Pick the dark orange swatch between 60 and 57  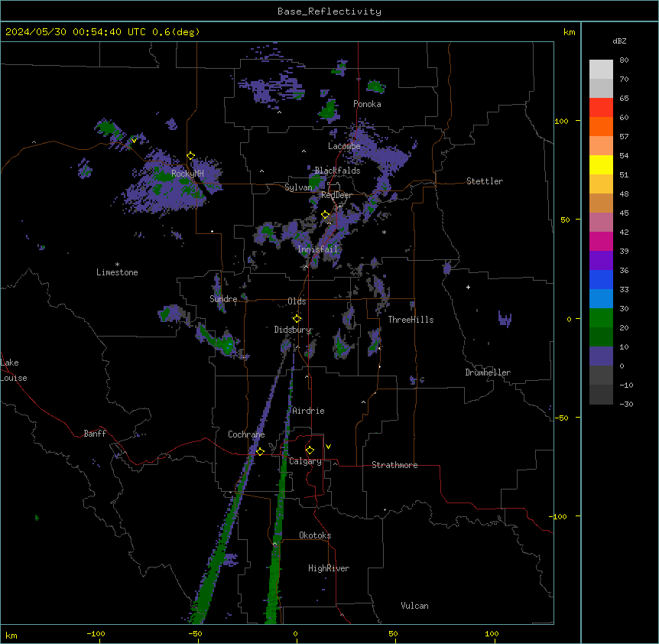click(x=601, y=126)
